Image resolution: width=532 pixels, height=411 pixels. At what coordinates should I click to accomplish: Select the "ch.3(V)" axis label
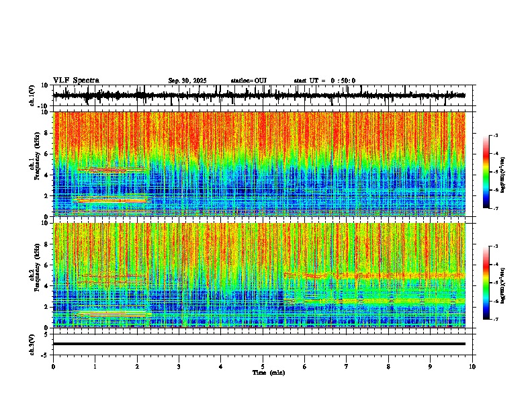coord(32,345)
